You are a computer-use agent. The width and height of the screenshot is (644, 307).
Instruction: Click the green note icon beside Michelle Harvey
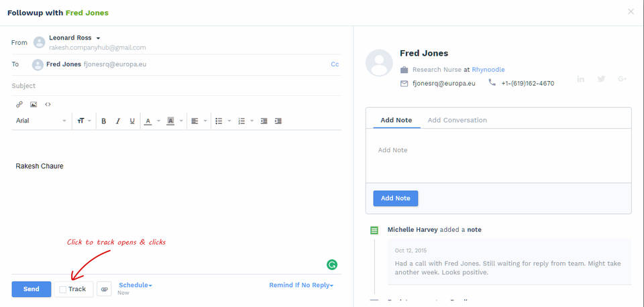[x=374, y=231]
